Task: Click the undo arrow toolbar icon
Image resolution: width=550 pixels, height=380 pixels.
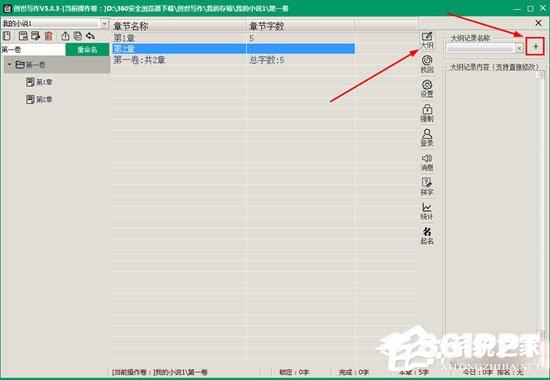Action: pyautogui.click(x=90, y=36)
